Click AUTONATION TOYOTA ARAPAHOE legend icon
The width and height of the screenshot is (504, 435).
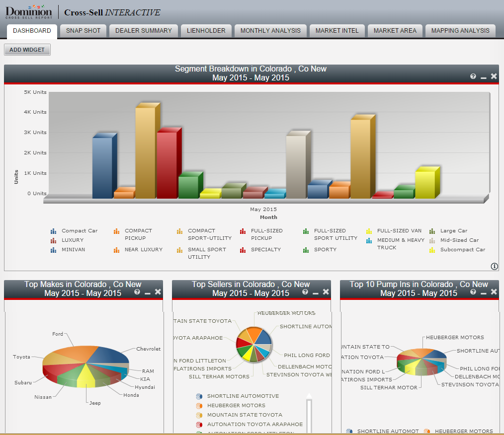pos(199,425)
